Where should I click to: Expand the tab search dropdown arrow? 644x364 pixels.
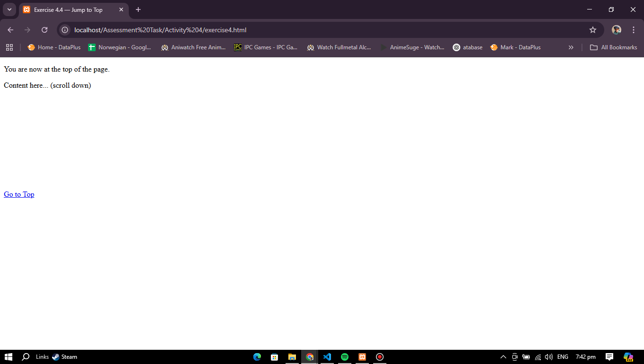[x=9, y=9]
